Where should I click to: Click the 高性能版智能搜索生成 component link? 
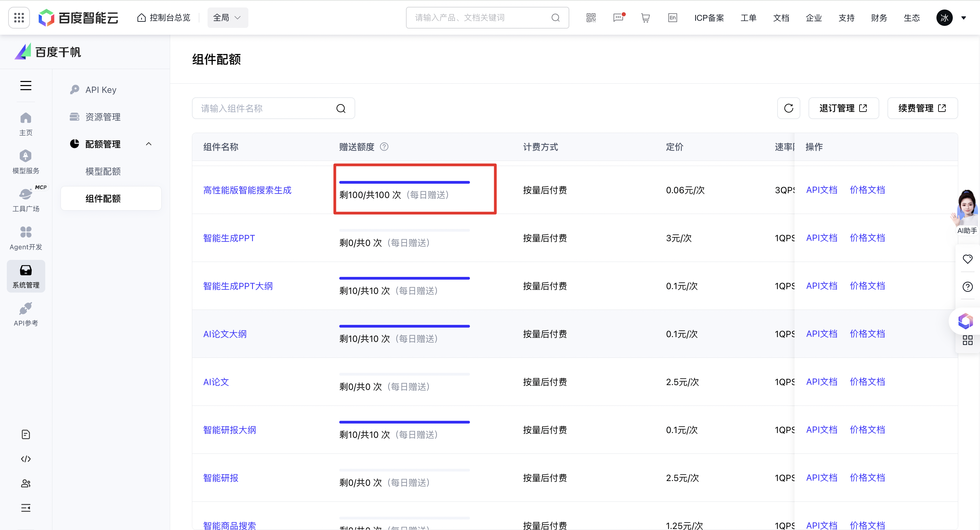pos(247,190)
